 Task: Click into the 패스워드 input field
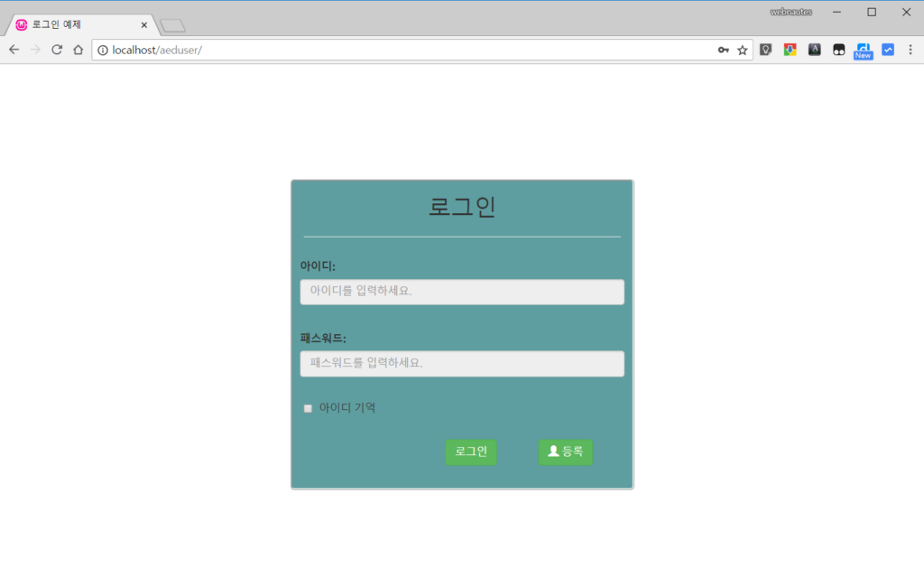(461, 363)
